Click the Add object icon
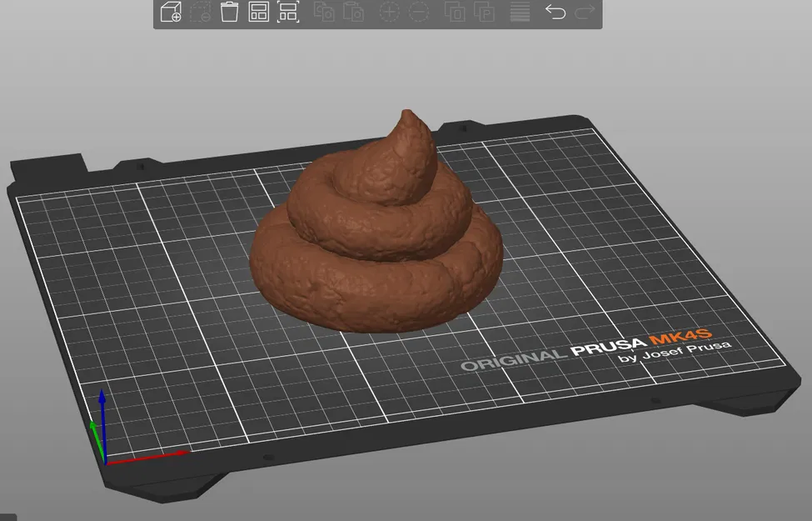 171,12
